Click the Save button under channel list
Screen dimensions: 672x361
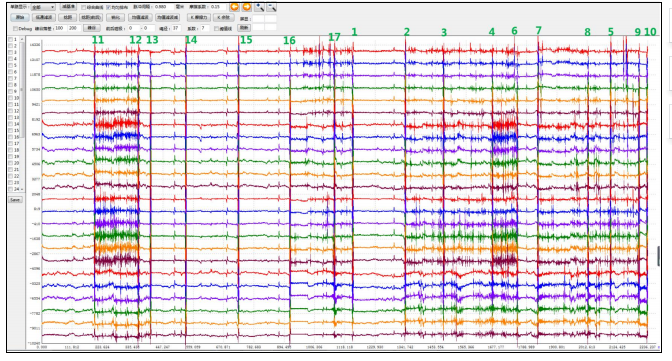point(15,200)
